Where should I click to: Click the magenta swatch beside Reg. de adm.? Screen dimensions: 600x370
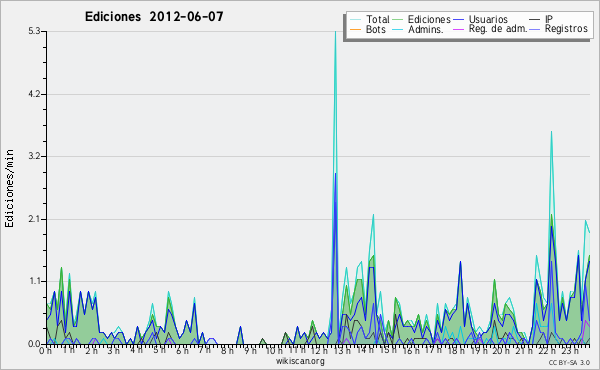458,29
